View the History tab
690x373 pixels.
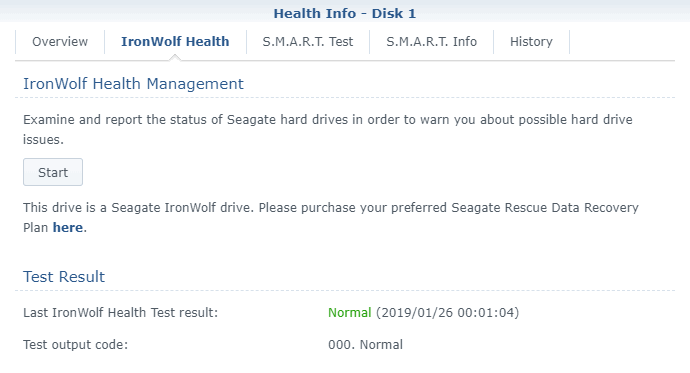click(531, 42)
